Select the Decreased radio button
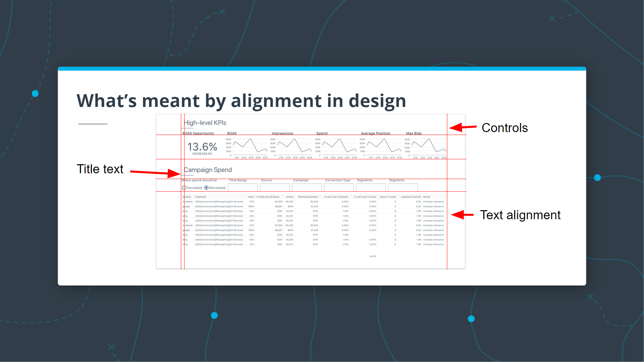The image size is (644, 362). [206, 188]
